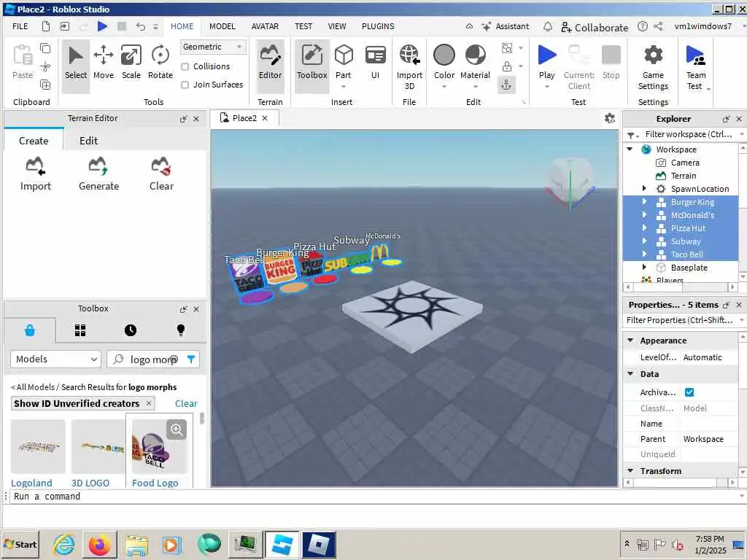The image size is (747, 560).
Task: Click the Group selection icon
Action: pyautogui.click(x=507, y=47)
